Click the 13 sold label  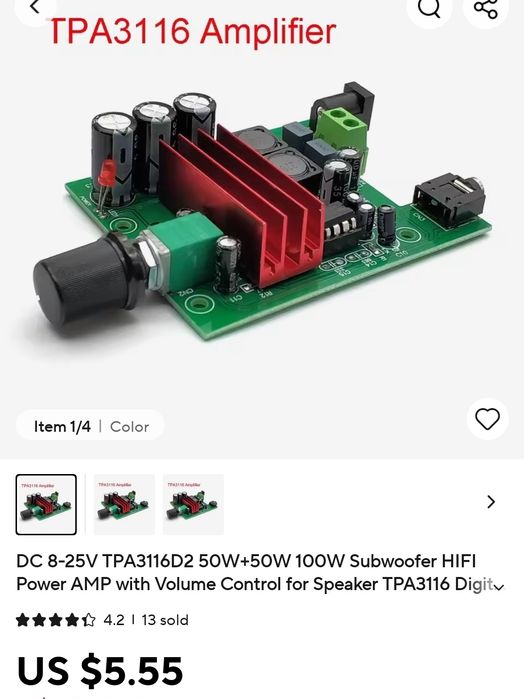tap(165, 620)
